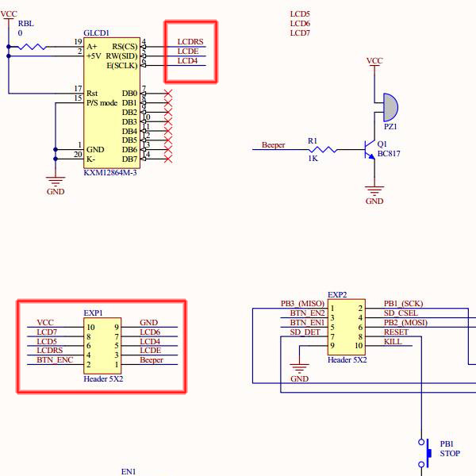This screenshot has height=476, width=476.
Task: Click the Beeper net label near R1
Action: pos(274,145)
